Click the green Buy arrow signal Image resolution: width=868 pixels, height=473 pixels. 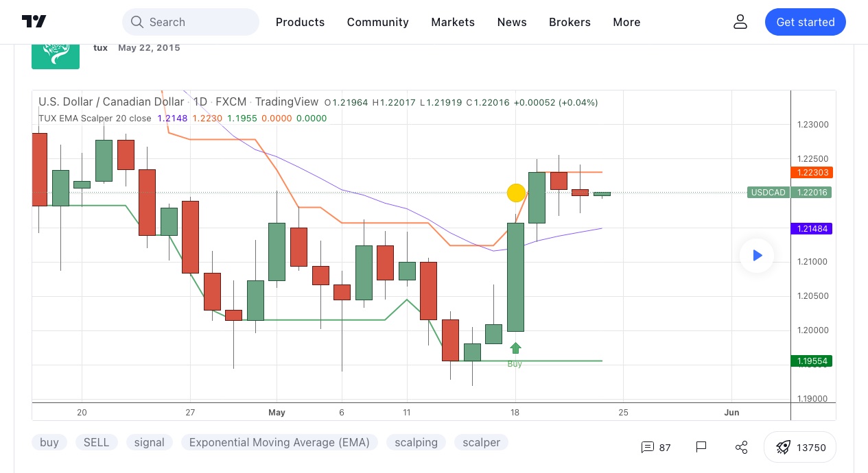point(515,348)
